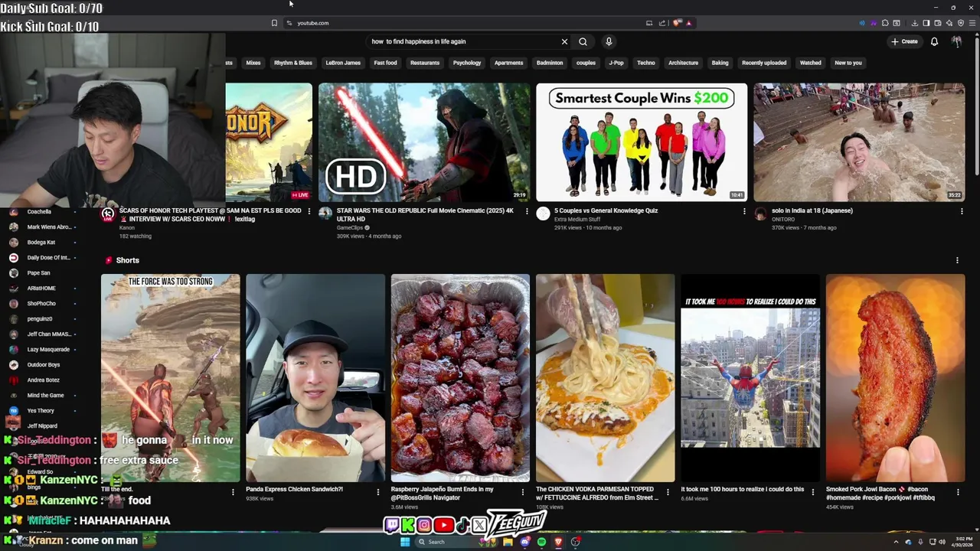Select the New to you filter chip

click(x=848, y=63)
